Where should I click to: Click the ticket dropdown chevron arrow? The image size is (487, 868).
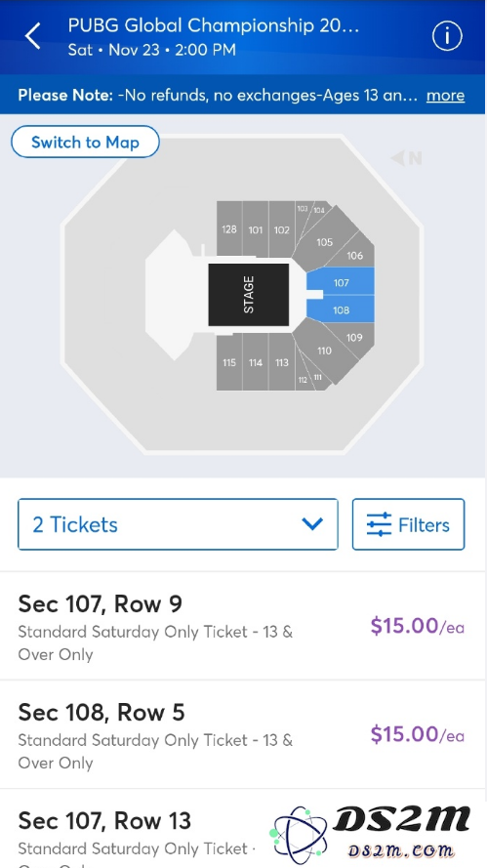312,523
